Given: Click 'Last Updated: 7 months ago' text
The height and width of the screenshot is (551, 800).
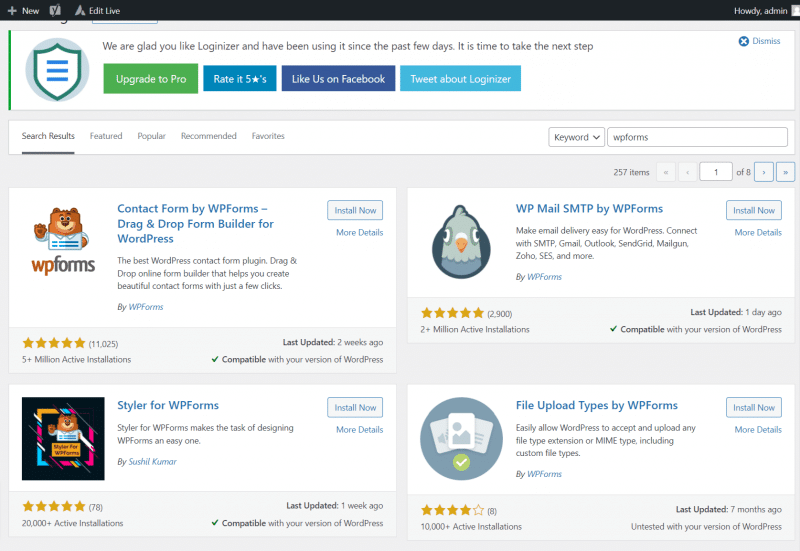Looking at the screenshot, I should pyautogui.click(x=729, y=509).
